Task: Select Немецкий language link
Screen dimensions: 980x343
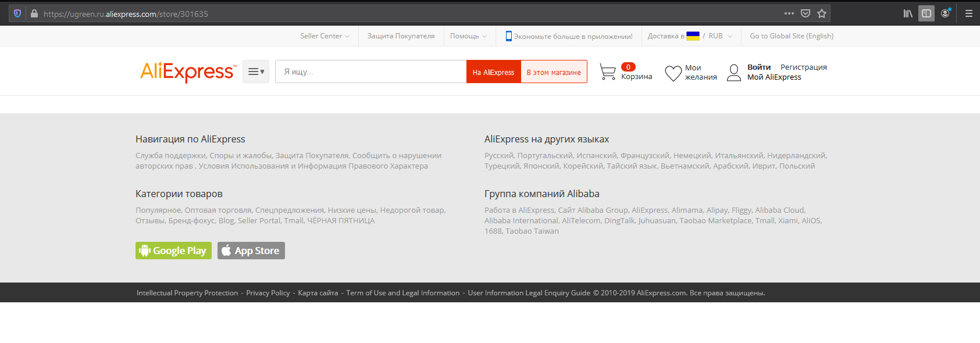Action: (692, 156)
